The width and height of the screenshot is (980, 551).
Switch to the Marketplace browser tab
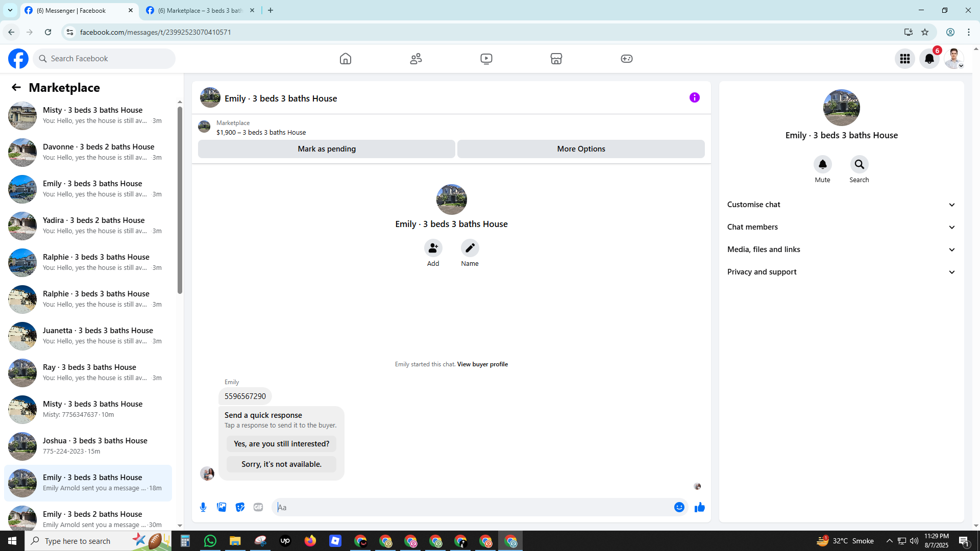tap(200, 10)
